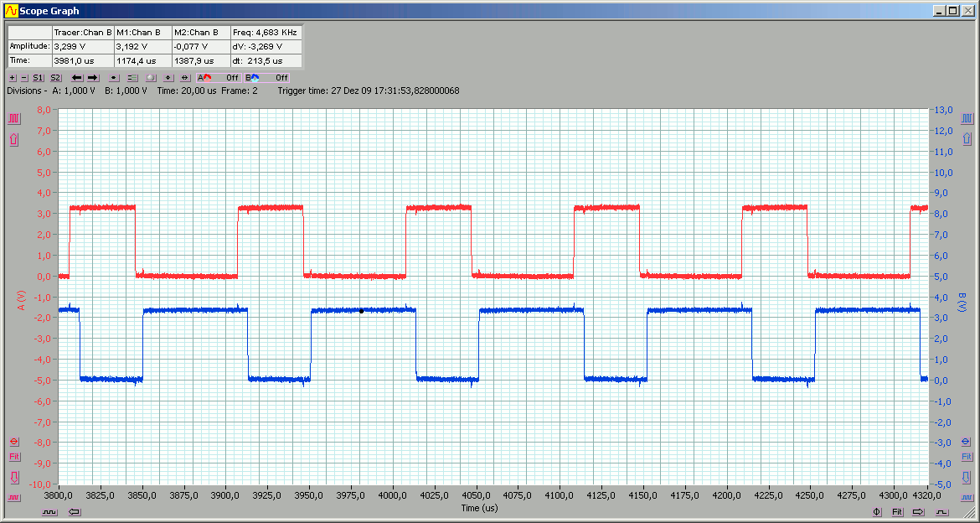Click black compress-time waveform icon at bottom left
Image resolution: width=980 pixels, height=523 pixels.
pyautogui.click(x=49, y=512)
